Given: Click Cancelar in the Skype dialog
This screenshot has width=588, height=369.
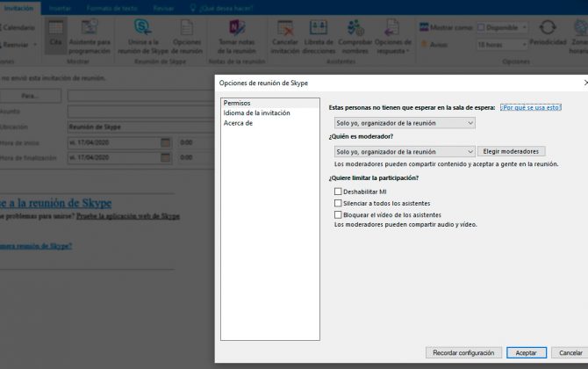Looking at the screenshot, I should tap(570, 352).
